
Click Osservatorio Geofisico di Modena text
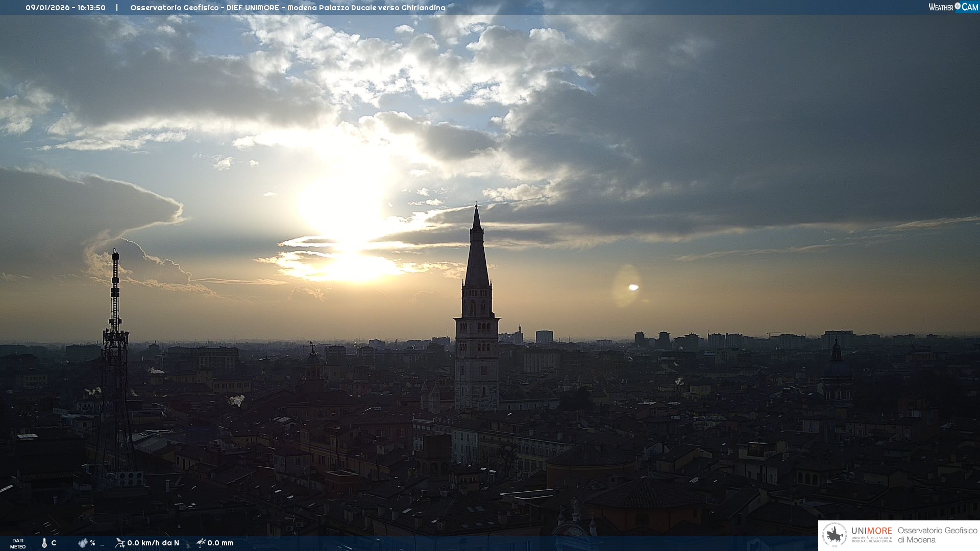pyautogui.click(x=937, y=535)
